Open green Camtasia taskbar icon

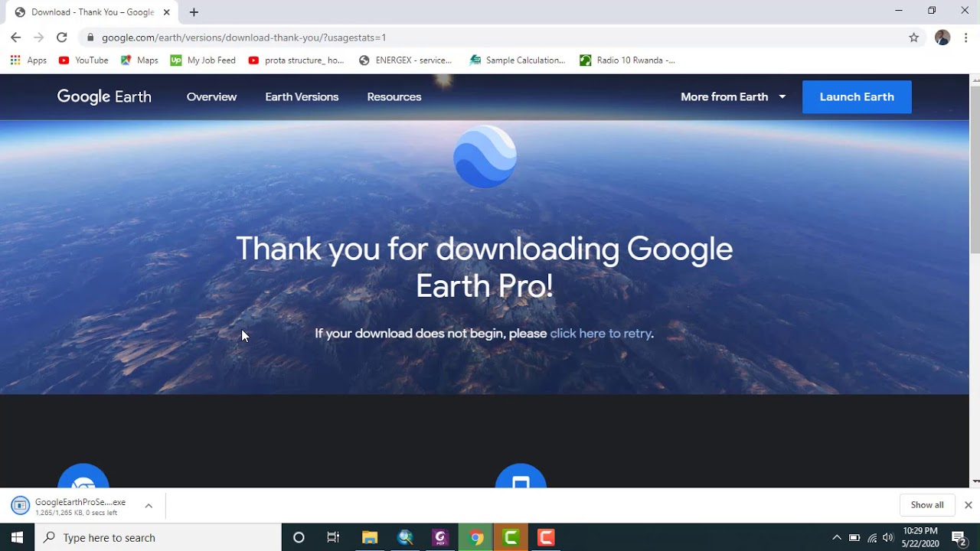point(511,537)
